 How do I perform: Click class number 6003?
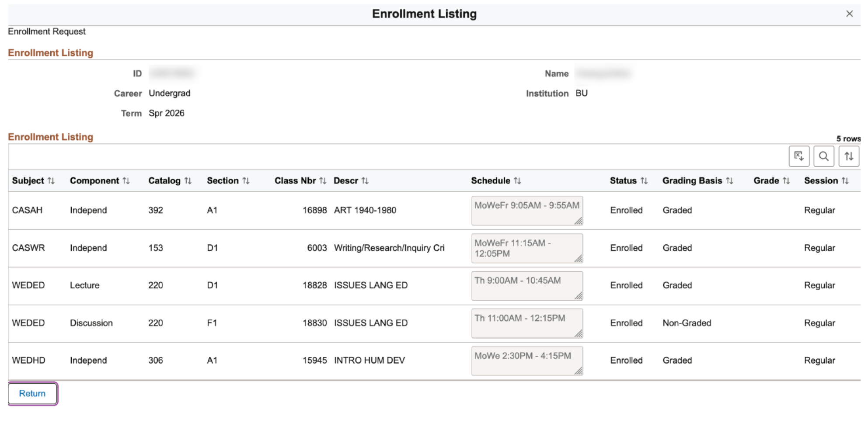[x=317, y=248]
